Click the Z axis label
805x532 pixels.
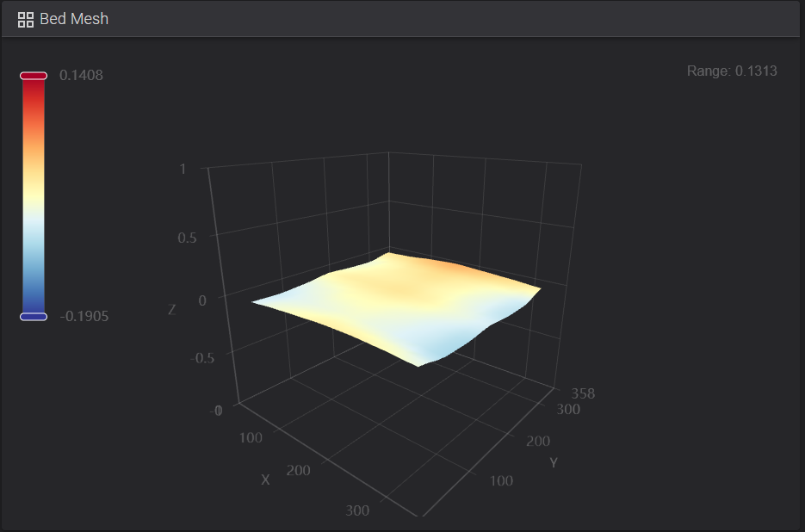click(x=172, y=310)
